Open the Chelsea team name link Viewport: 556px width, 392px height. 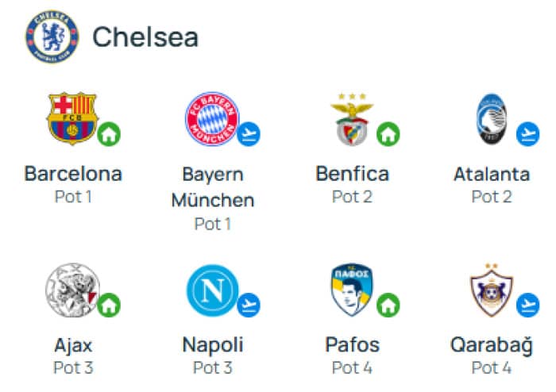tap(145, 37)
